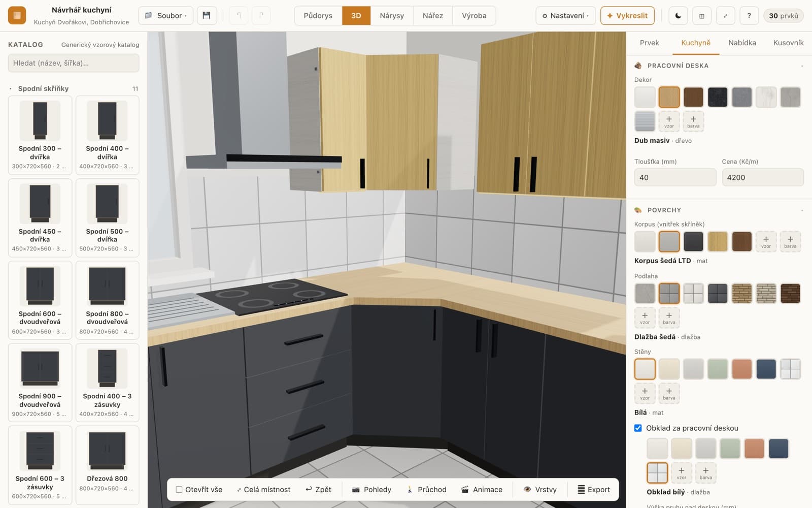Screen dimensions: 812x508
Task: Open the Soubor dropdown menu
Action: (x=165, y=16)
